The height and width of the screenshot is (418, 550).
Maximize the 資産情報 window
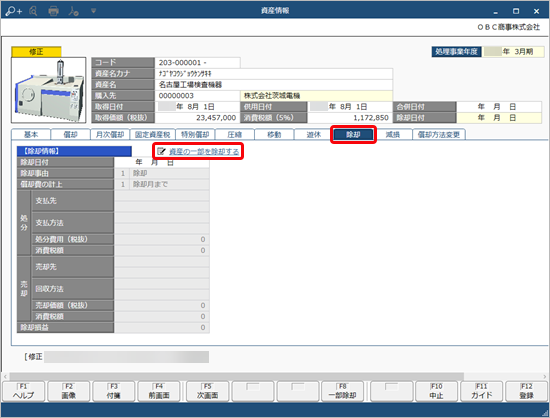516,11
